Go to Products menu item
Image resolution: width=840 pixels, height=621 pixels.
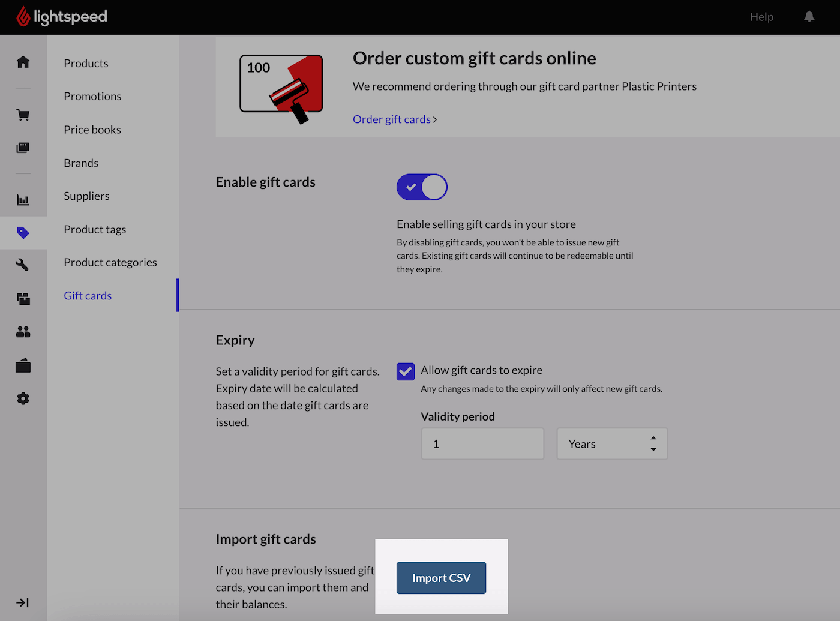coord(86,63)
